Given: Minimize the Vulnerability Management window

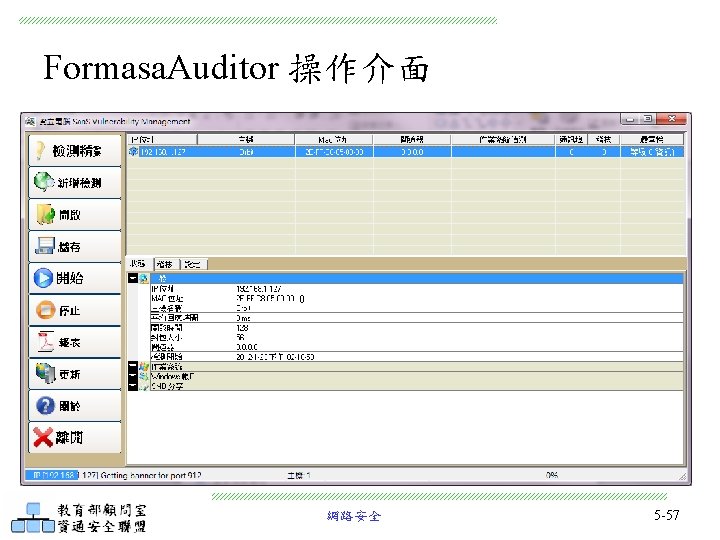Looking at the screenshot, I should (x=630, y=119).
